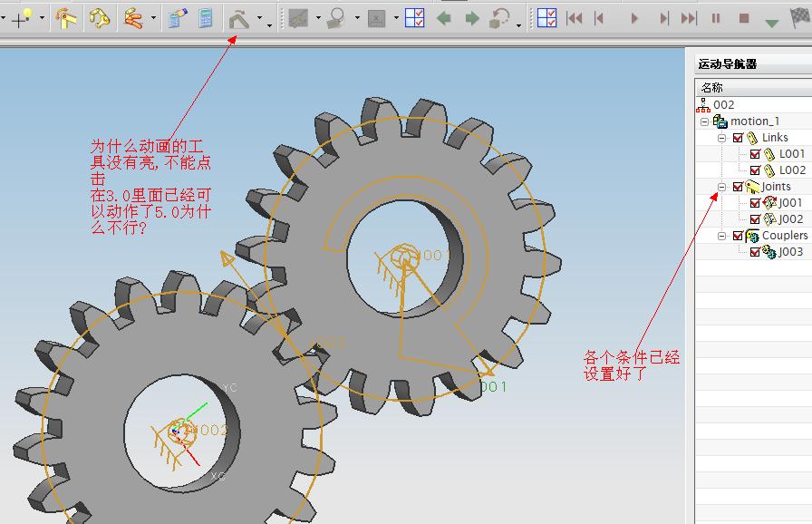This screenshot has height=524, width=812.
Task: Open dropdown arrow beside the magnifier tool
Action: pos(357,19)
